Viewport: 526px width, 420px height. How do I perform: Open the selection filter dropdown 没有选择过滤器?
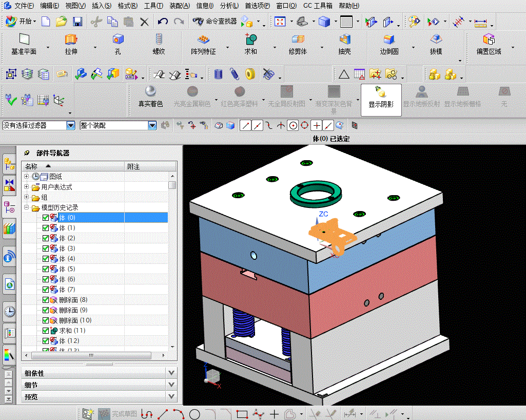pyautogui.click(x=71, y=126)
